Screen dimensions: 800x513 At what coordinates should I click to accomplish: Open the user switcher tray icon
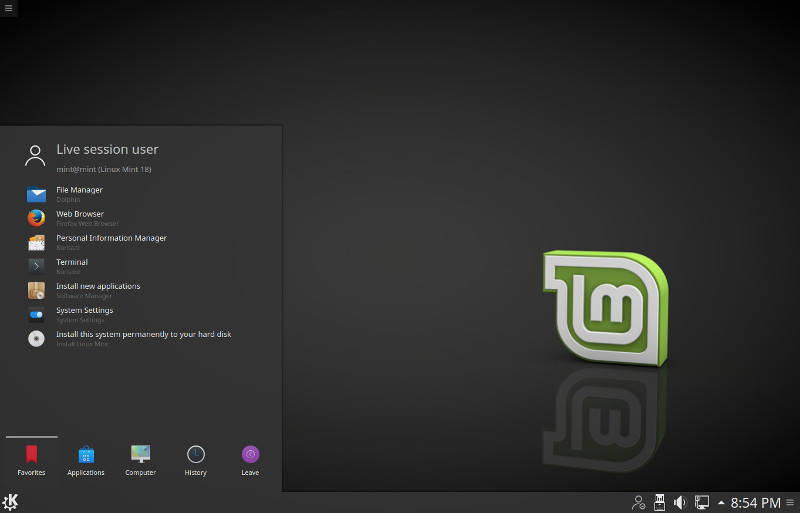pos(638,503)
